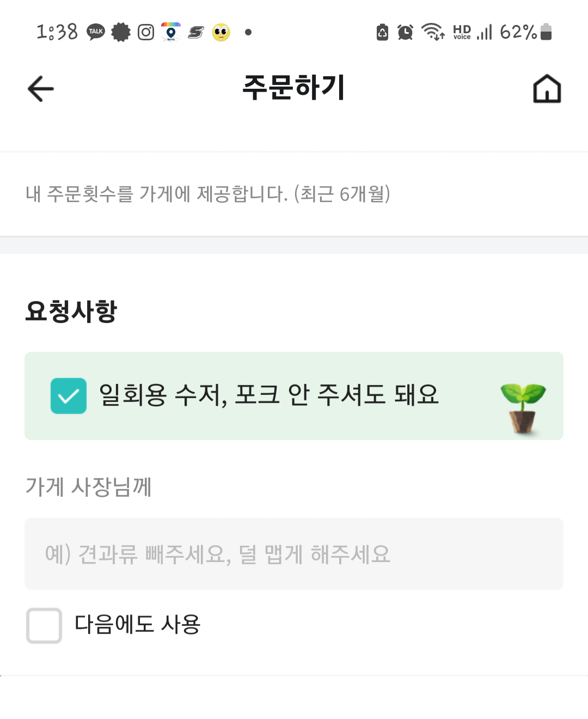Tap the '내 주문횟수를 가게에 제공합니다' notice
This screenshot has height=719, width=588.
tap(208, 194)
